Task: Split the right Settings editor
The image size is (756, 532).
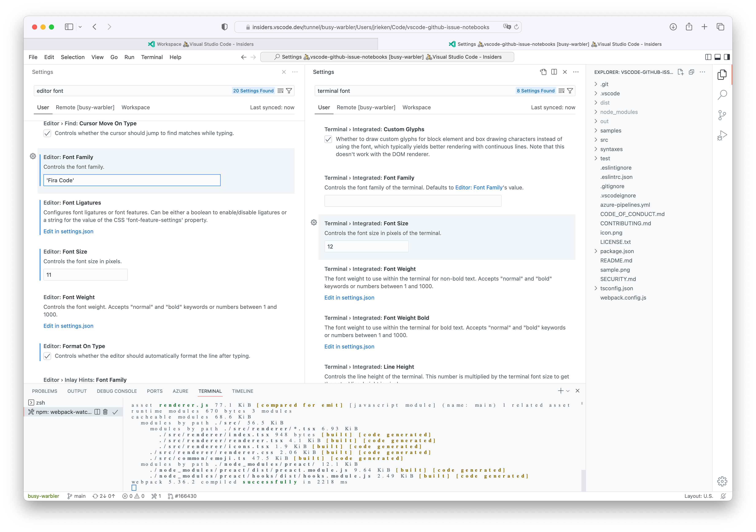Action: coord(554,72)
